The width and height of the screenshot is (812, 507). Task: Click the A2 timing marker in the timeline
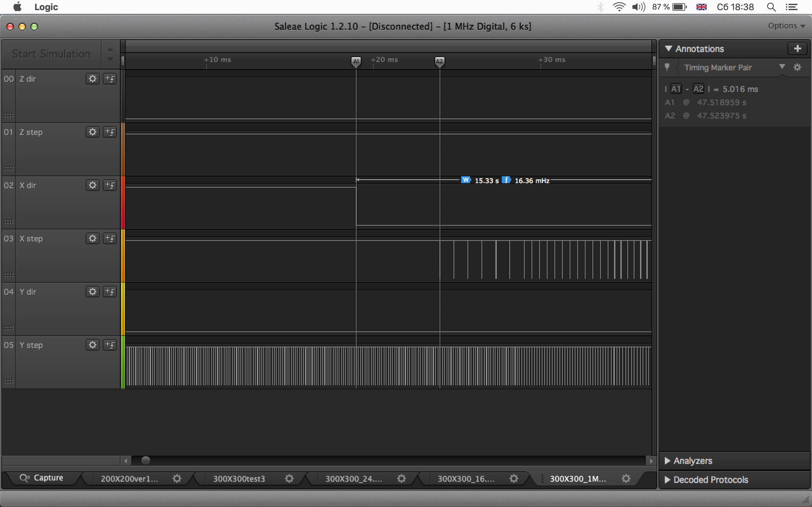pos(439,61)
